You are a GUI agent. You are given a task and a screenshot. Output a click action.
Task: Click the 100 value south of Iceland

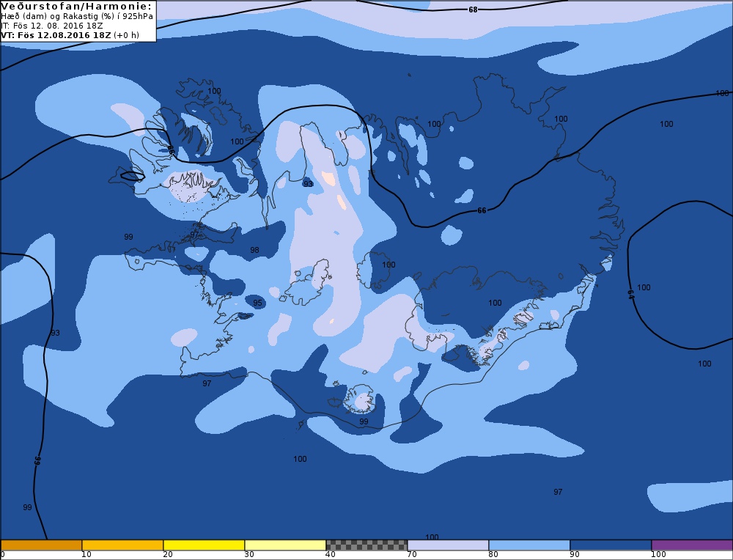300,459
